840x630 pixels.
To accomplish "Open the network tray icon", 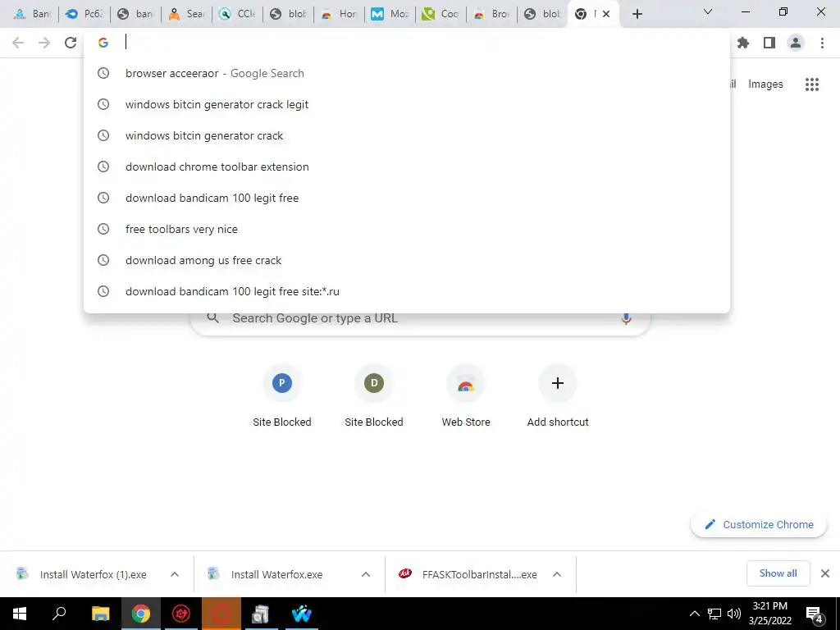I will [714, 614].
